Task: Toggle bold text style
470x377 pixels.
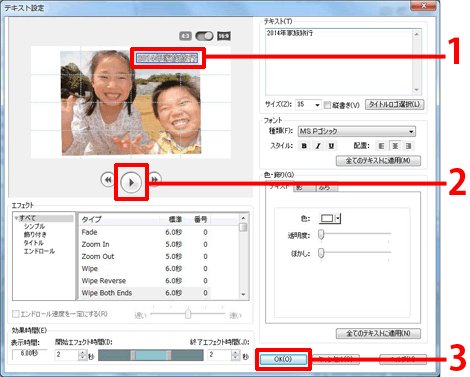Action: (304, 146)
